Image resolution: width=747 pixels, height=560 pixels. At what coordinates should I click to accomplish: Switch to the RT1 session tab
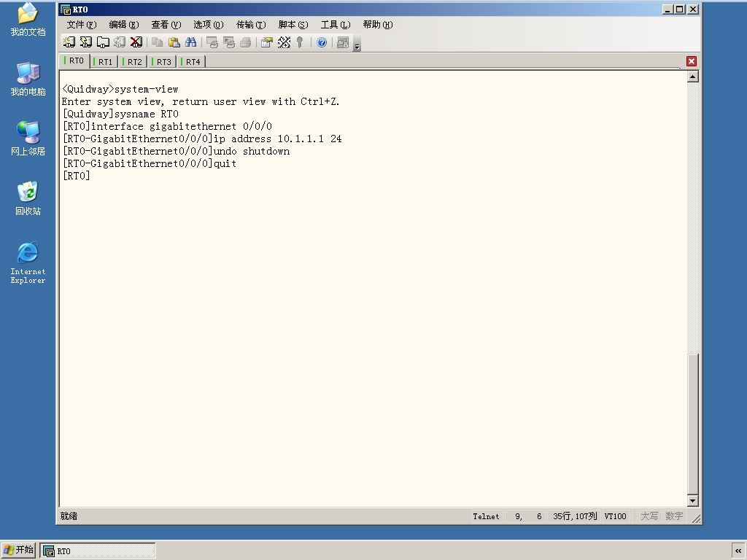coord(104,62)
